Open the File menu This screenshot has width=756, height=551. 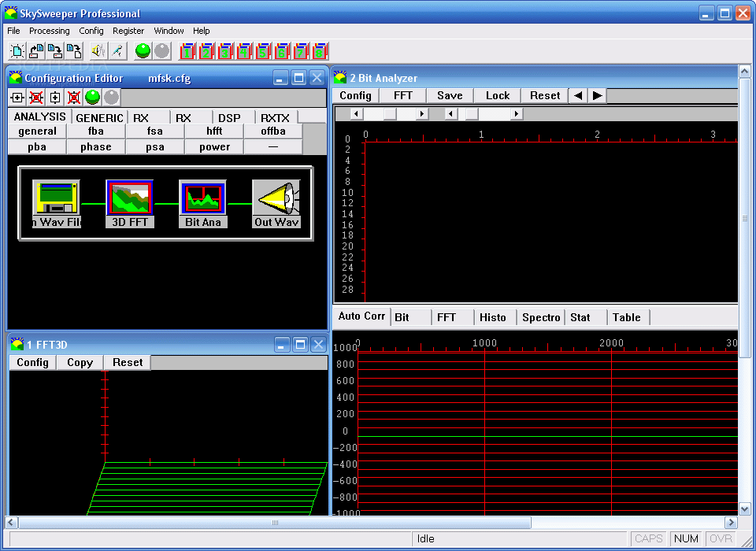coord(13,31)
